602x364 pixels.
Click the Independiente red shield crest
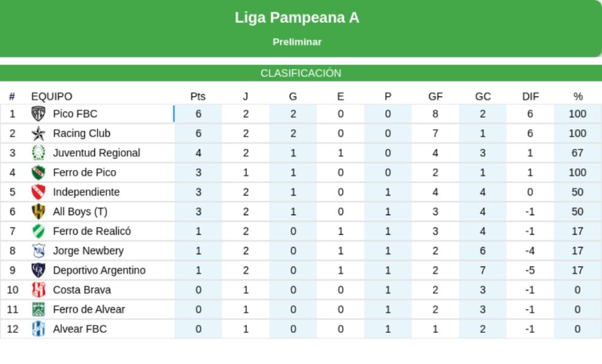click(38, 192)
